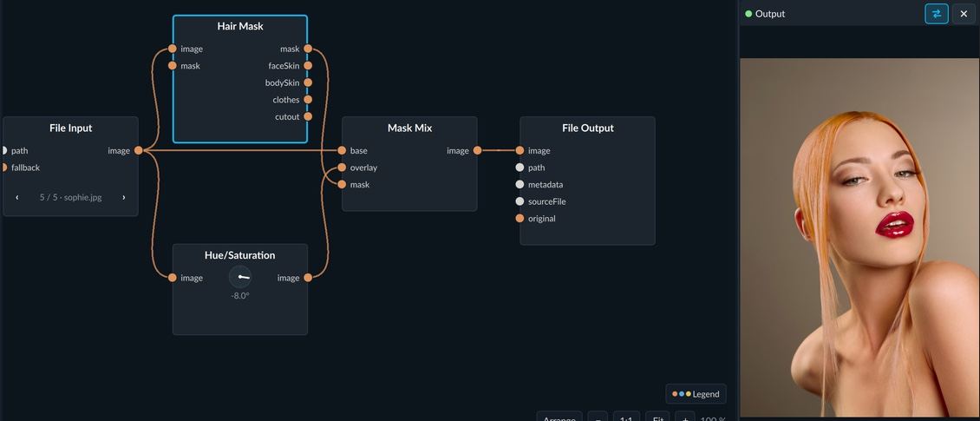Click the '5 / 5 · sophie.jpg' file label
The image size is (980, 421).
(x=70, y=197)
